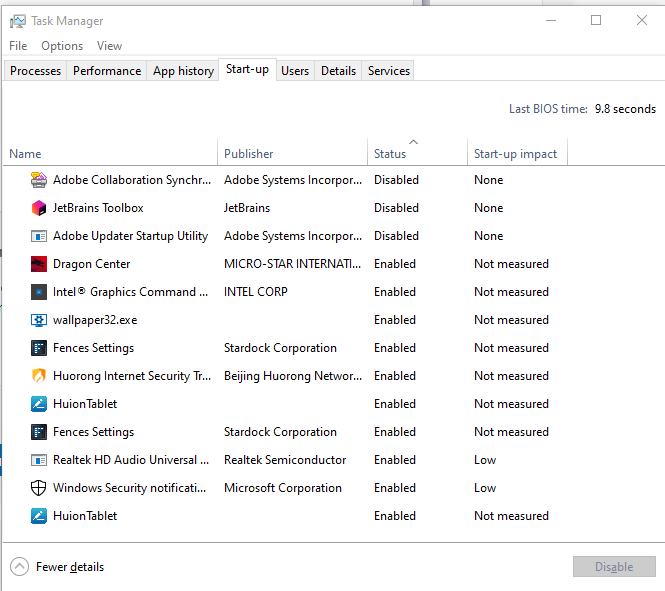
Task: Maximize the Task Manager window
Action: (x=596, y=20)
